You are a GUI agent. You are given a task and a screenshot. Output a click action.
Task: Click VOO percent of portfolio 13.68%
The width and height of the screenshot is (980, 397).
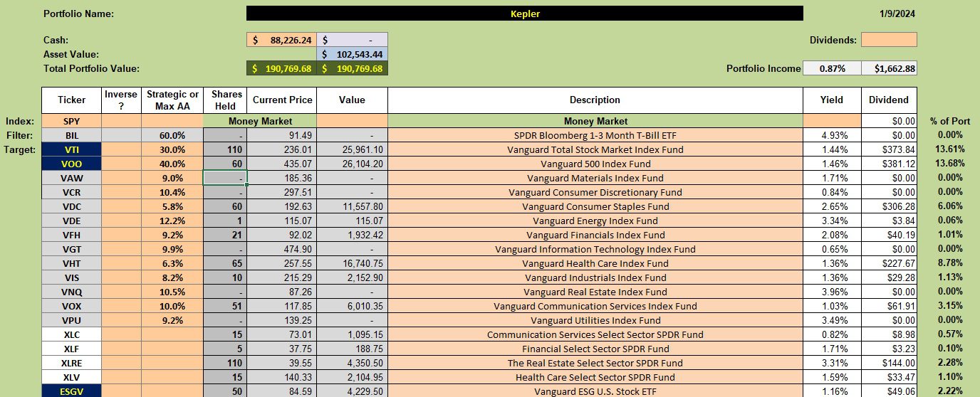click(x=949, y=164)
